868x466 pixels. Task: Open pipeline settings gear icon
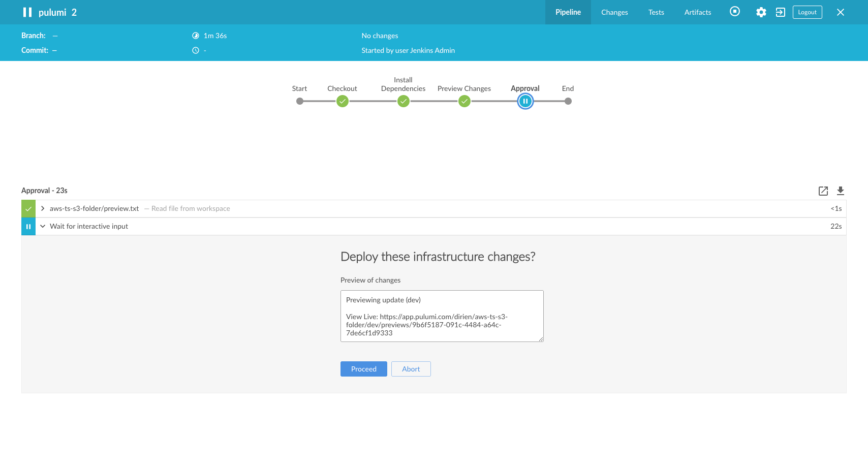click(761, 12)
